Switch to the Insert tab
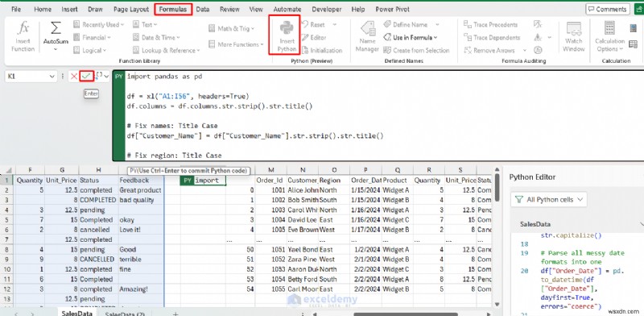Viewport: 644px width, 316px height. (69, 9)
